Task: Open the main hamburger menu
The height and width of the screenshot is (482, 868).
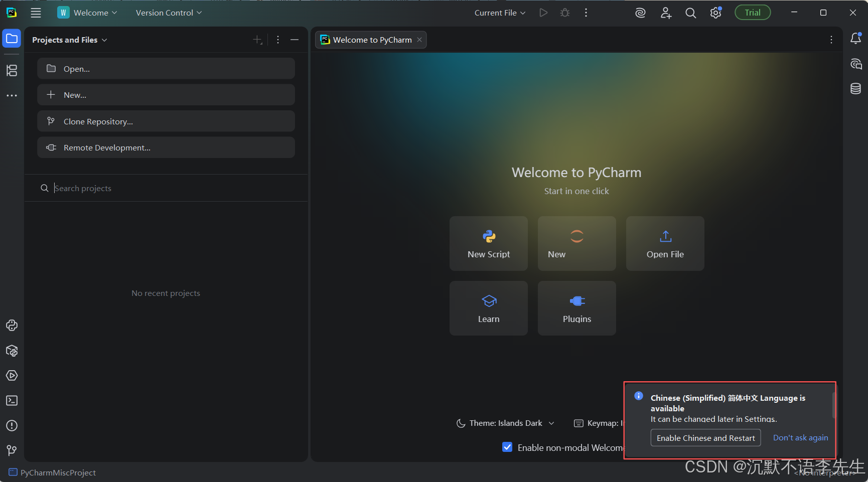Action: click(x=36, y=13)
